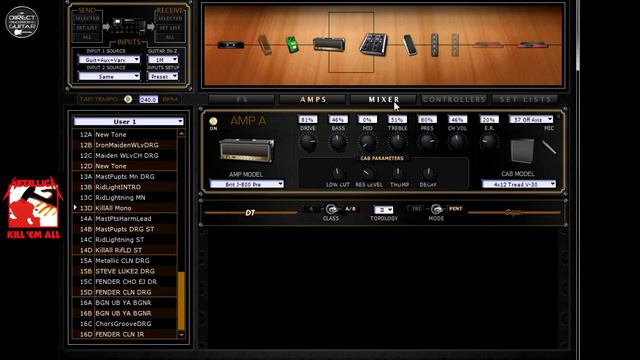The width and height of the screenshot is (640, 360).
Task: Select the mixer block in signal chain
Action: click(373, 44)
